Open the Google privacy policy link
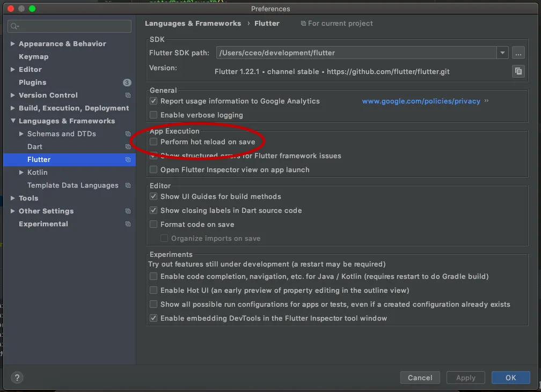 (x=421, y=101)
